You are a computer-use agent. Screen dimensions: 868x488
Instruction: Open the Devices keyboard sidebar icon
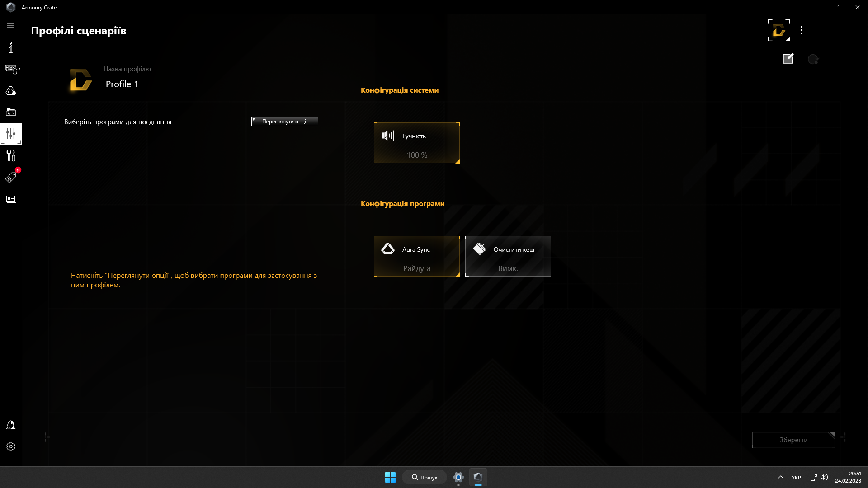coord(11,69)
